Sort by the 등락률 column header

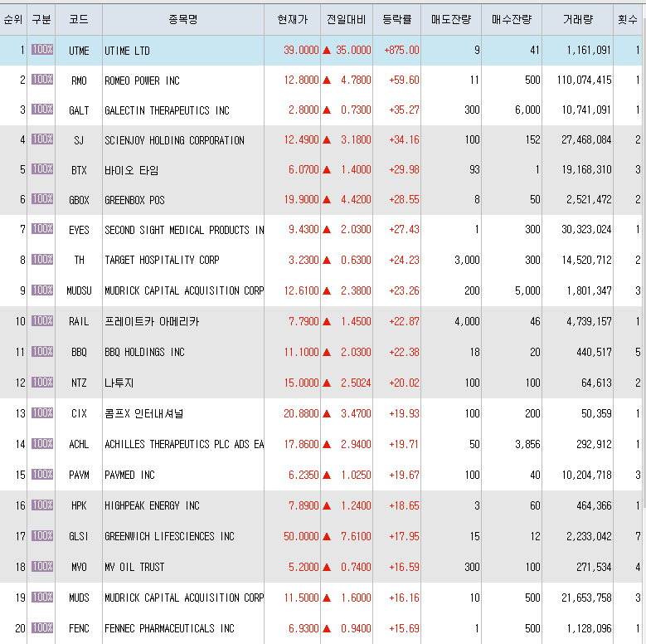coord(396,19)
